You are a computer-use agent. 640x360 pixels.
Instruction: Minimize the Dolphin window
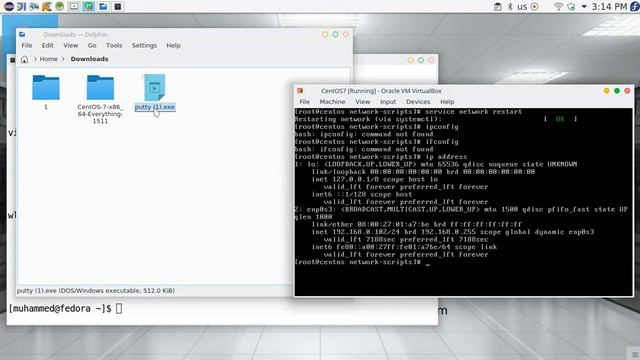click(325, 35)
